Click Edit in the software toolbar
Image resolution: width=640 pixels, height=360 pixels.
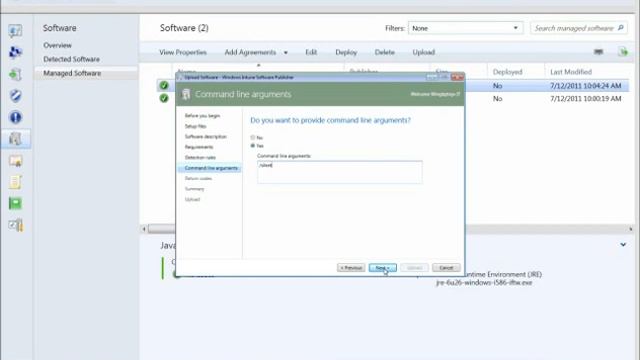pyautogui.click(x=311, y=52)
